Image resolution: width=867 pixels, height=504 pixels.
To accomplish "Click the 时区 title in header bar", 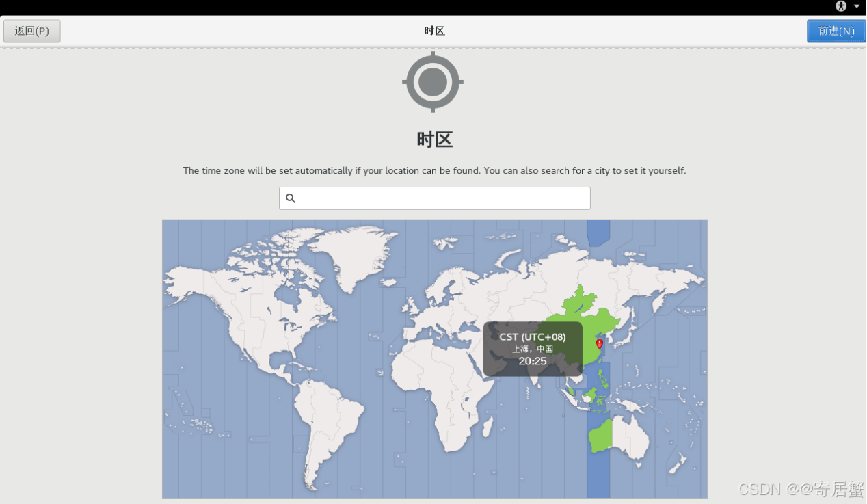I will coord(435,31).
